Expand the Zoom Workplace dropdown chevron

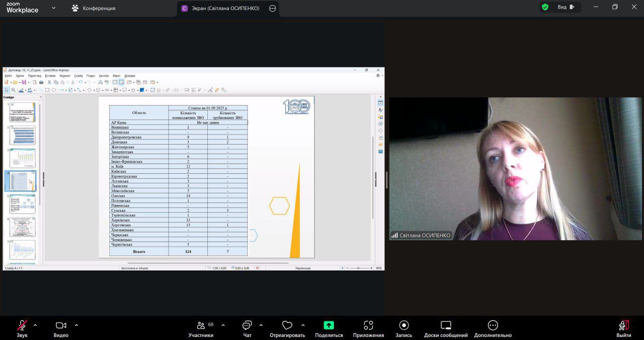tap(54, 8)
